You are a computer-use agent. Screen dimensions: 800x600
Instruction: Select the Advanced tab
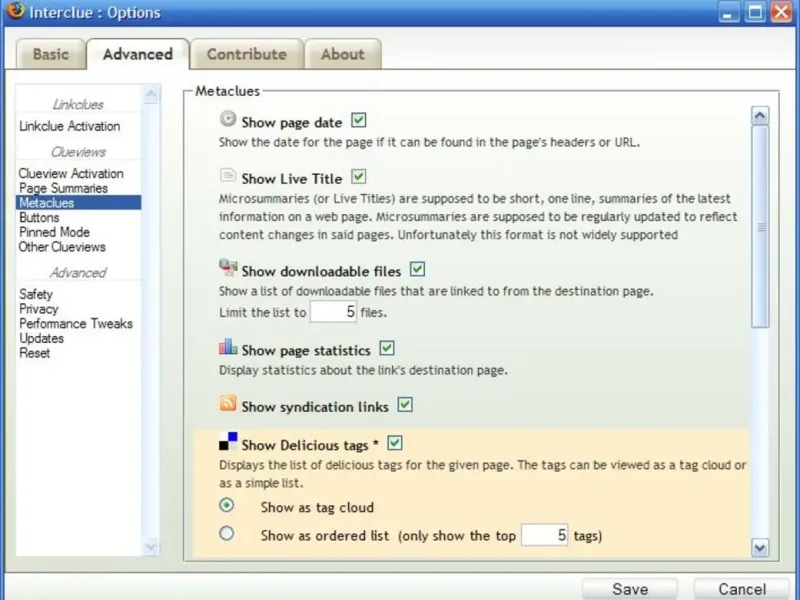138,54
